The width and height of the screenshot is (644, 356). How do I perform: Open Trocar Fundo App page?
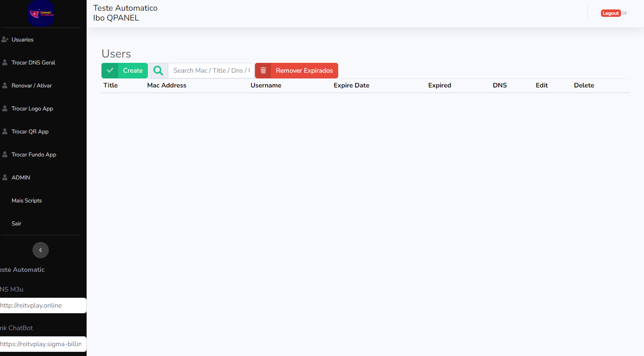[34, 154]
